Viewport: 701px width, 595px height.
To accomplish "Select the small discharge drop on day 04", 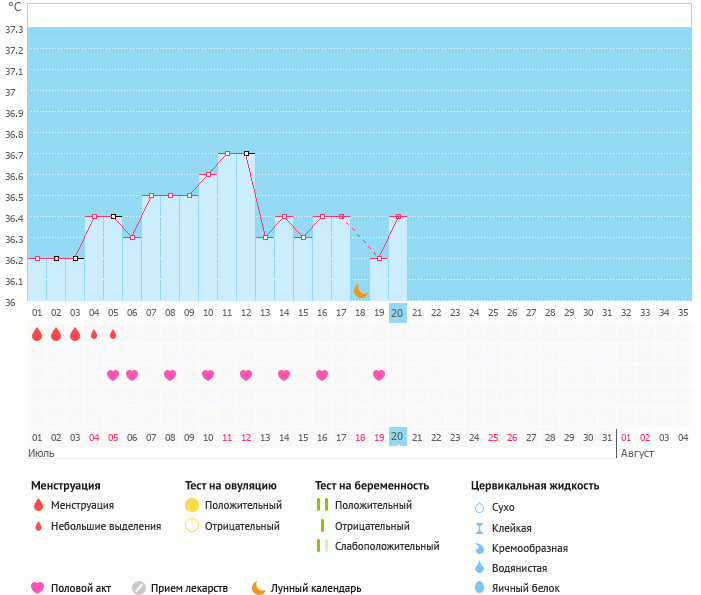I will pyautogui.click(x=94, y=334).
